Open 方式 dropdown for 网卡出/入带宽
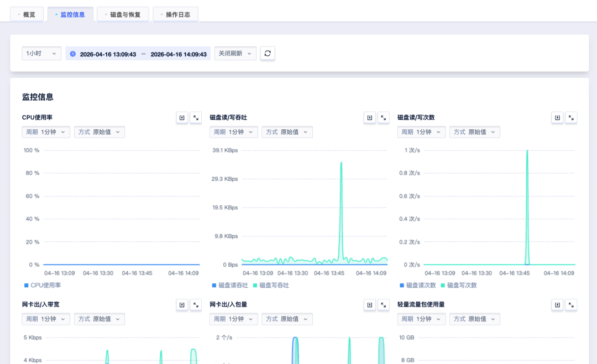This screenshot has width=597, height=364. 99,319
